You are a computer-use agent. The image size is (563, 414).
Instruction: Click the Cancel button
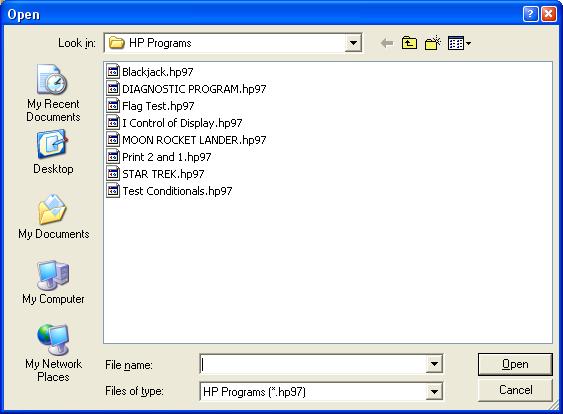point(515,390)
